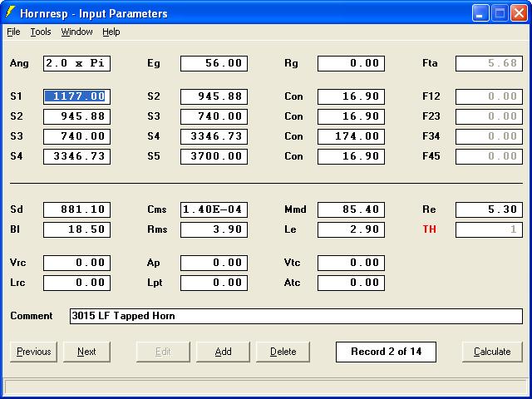Image resolution: width=532 pixels, height=399 pixels.
Task: Click the Next record button
Action: coord(86,352)
